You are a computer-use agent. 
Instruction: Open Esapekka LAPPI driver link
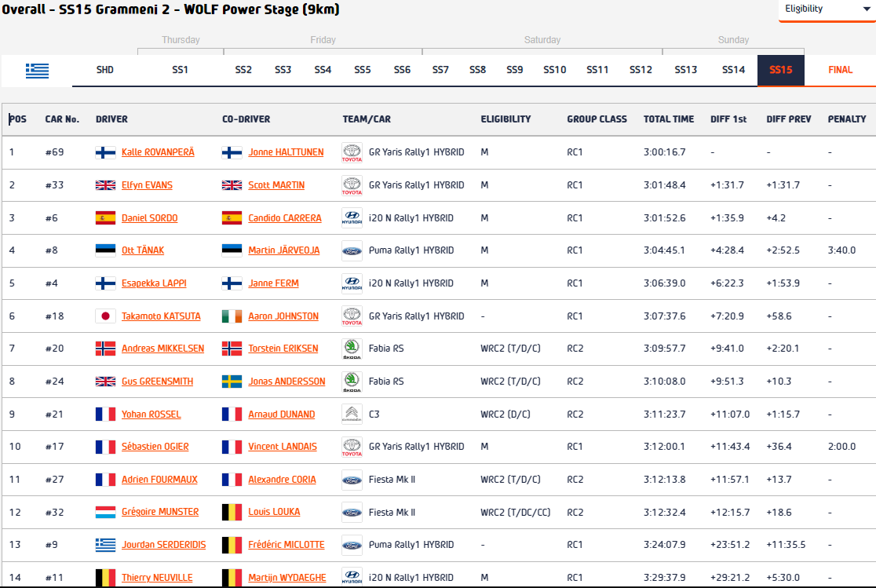point(154,283)
